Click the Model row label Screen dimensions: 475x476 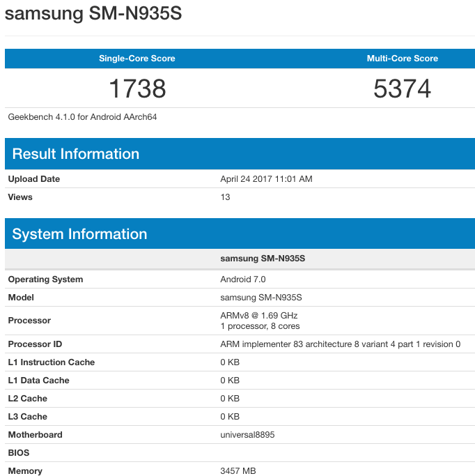click(21, 297)
